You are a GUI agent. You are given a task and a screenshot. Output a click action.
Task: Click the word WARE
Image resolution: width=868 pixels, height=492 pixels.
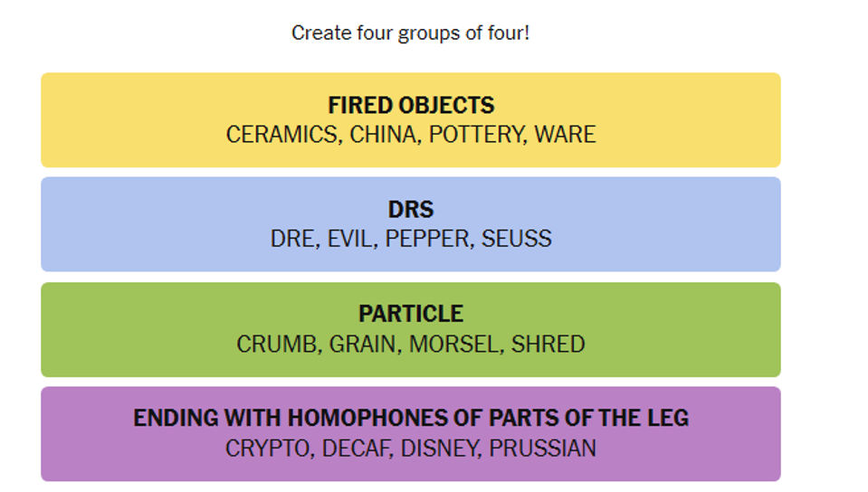click(x=565, y=135)
